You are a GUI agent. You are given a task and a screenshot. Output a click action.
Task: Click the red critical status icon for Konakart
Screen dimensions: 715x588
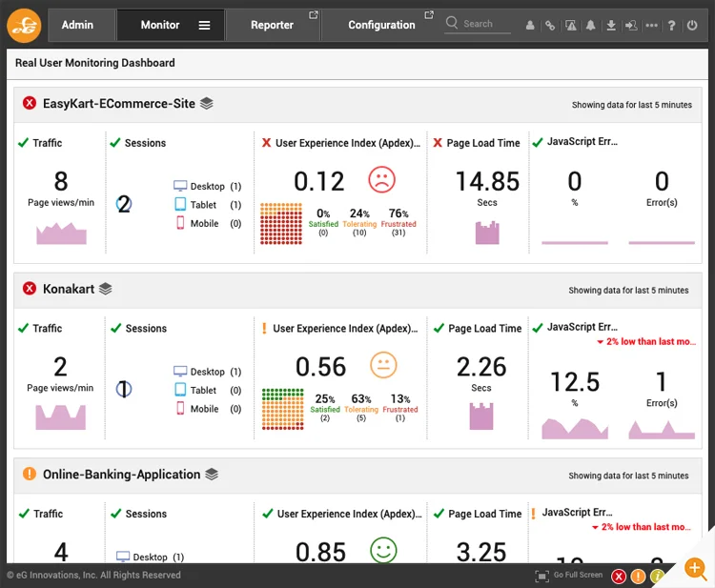pos(30,289)
